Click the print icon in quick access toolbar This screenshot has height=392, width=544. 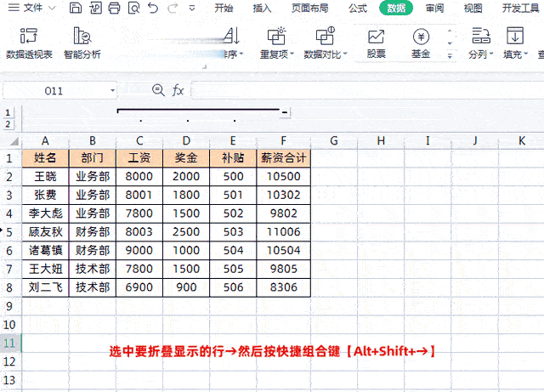click(x=114, y=8)
